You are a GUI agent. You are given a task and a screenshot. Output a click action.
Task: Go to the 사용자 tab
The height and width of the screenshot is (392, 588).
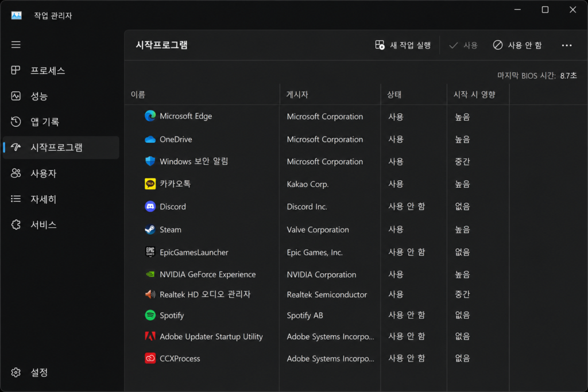(x=61, y=173)
